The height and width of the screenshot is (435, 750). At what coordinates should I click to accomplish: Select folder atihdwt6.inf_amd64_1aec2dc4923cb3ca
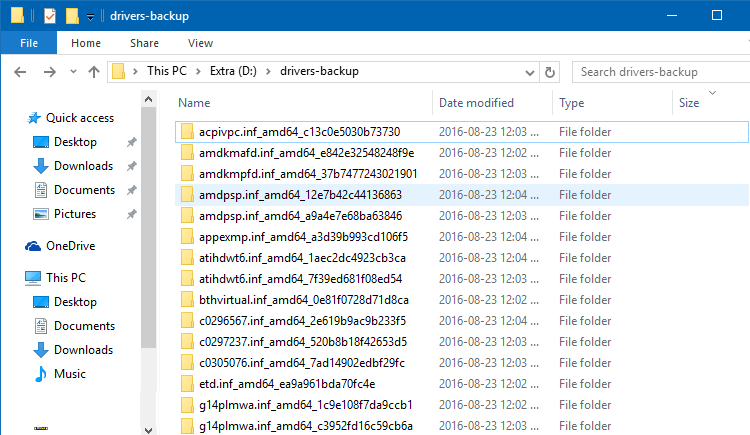462,258
